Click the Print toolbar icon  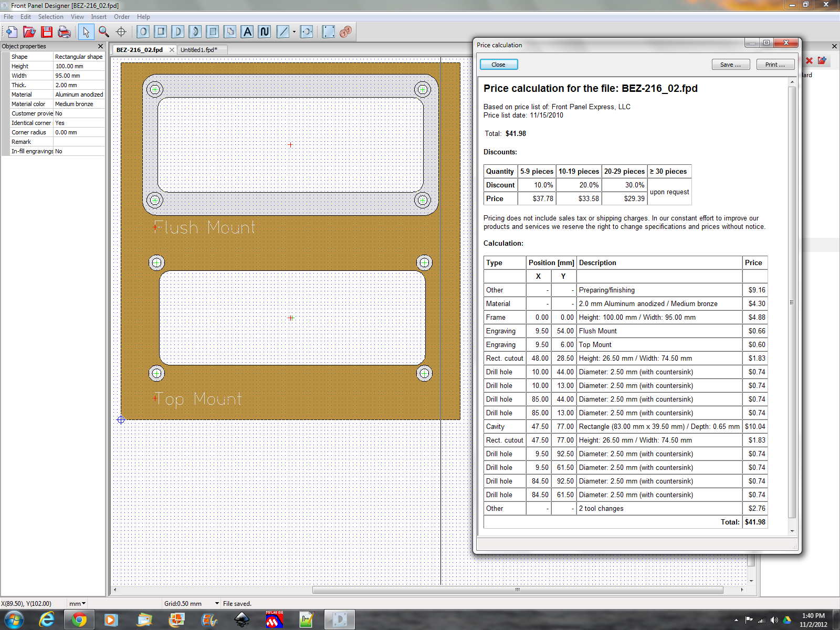click(64, 32)
